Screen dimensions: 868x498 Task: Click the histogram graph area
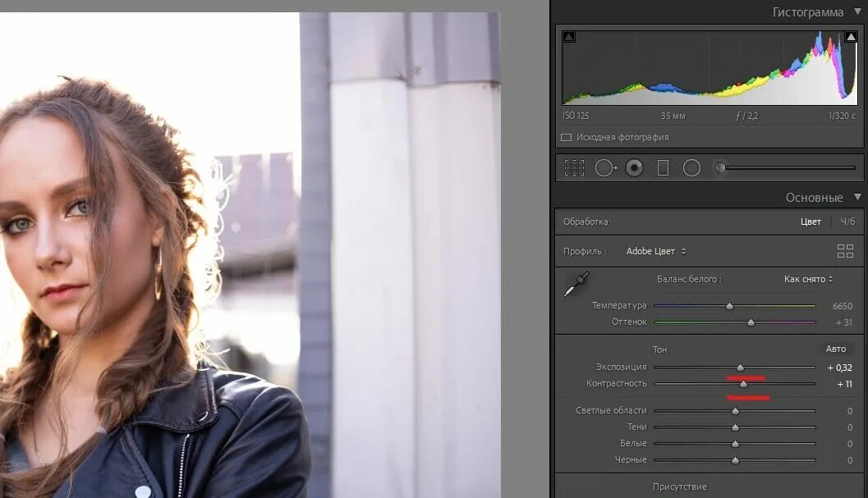(x=710, y=67)
